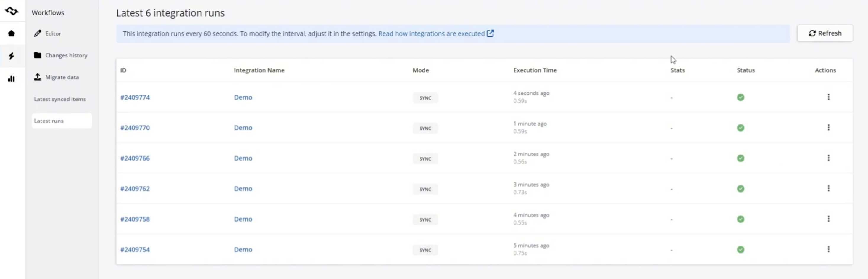Open the bar chart analytics icon
Viewport: 868px width, 279px height.
[12, 78]
